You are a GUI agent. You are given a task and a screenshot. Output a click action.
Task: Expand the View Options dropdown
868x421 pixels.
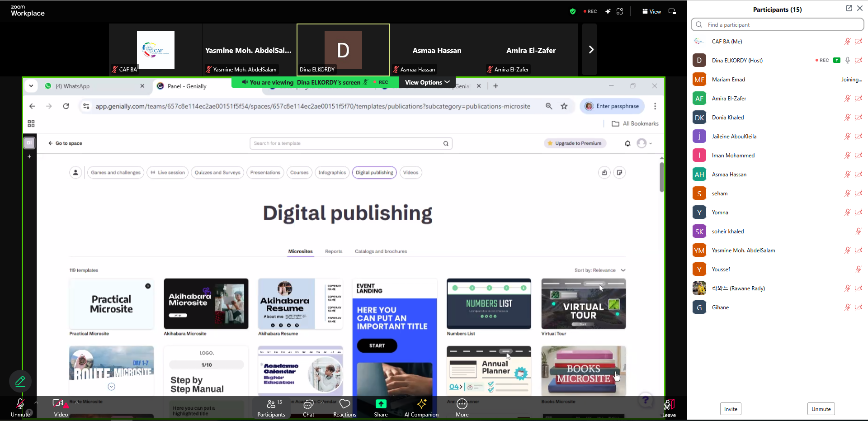[427, 82]
